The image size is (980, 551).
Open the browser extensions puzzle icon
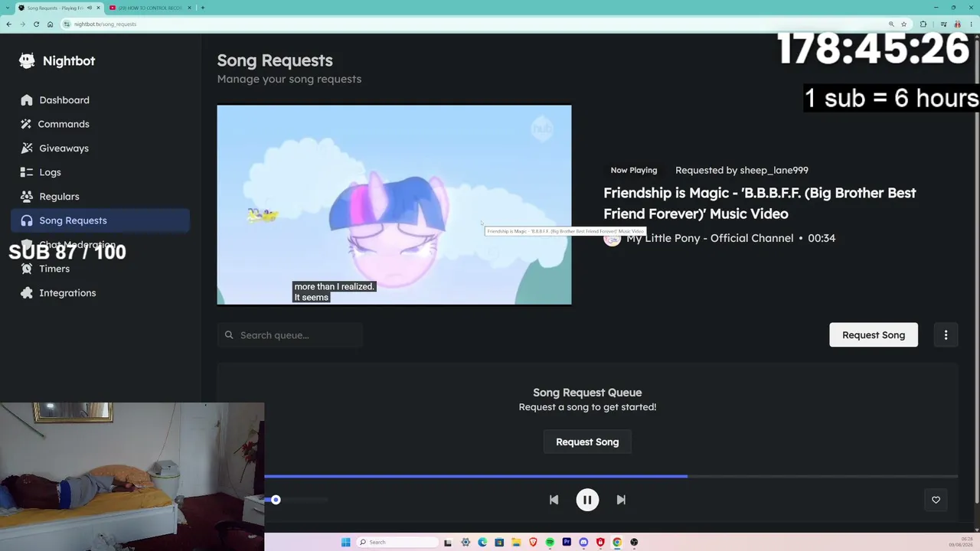click(923, 24)
